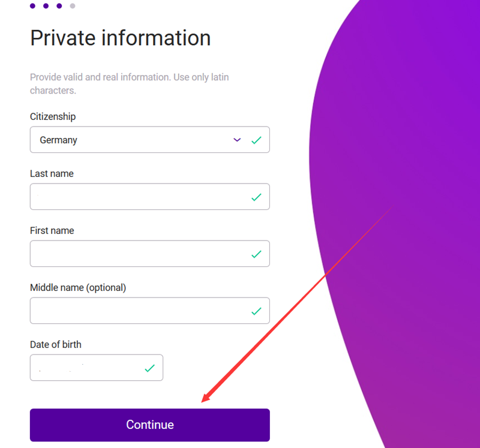Click the green checkmark in Citizenship field
480x448 pixels.
(256, 140)
